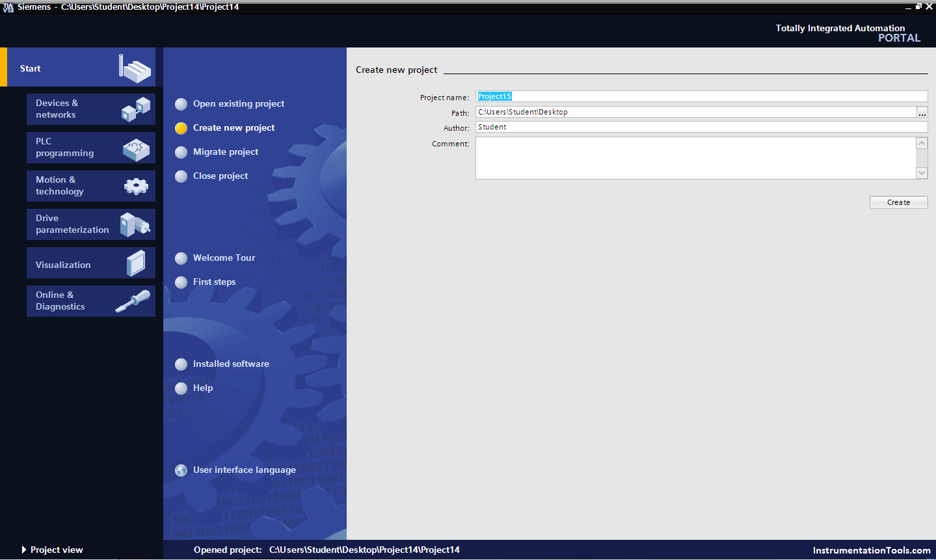Browse for path with ellipsis button

coord(922,112)
